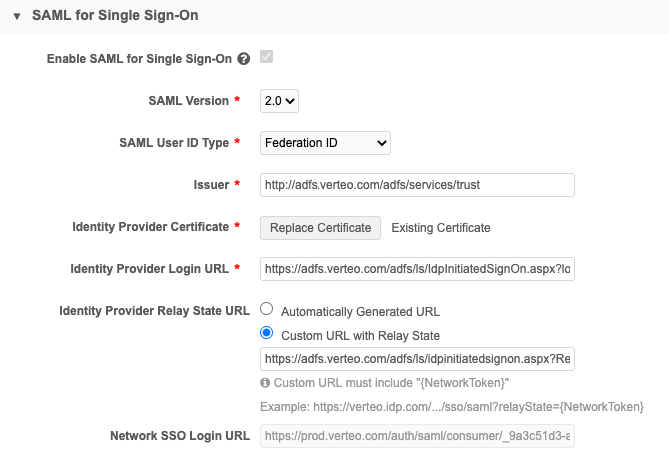Click into the Issuer text field
The image size is (669, 455).
pyautogui.click(x=417, y=185)
